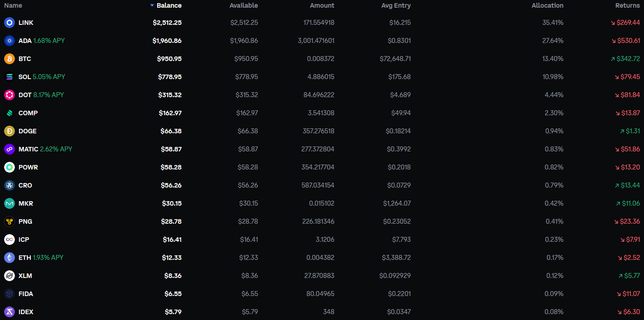Click the XLM Stellar icon
644x320 pixels.
click(x=9, y=276)
